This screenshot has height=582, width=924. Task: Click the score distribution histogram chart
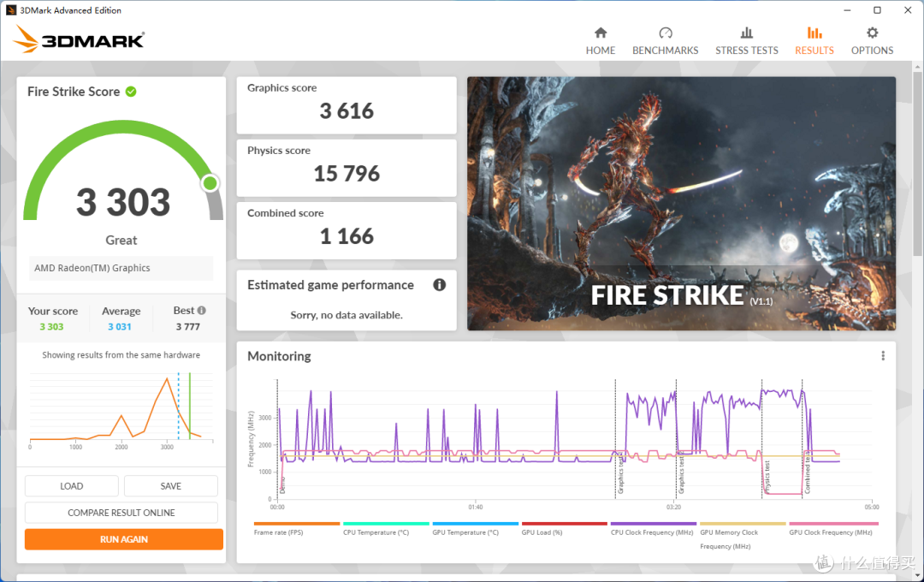pyautogui.click(x=121, y=410)
